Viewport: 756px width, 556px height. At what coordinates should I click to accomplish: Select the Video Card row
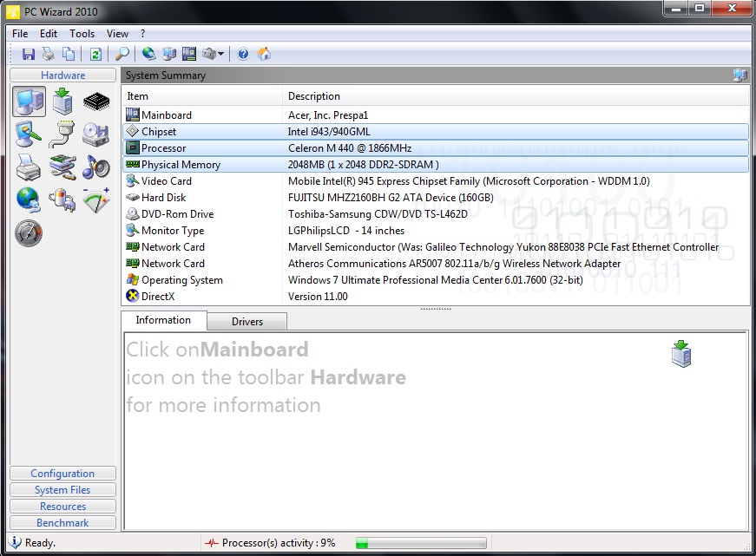click(436, 181)
